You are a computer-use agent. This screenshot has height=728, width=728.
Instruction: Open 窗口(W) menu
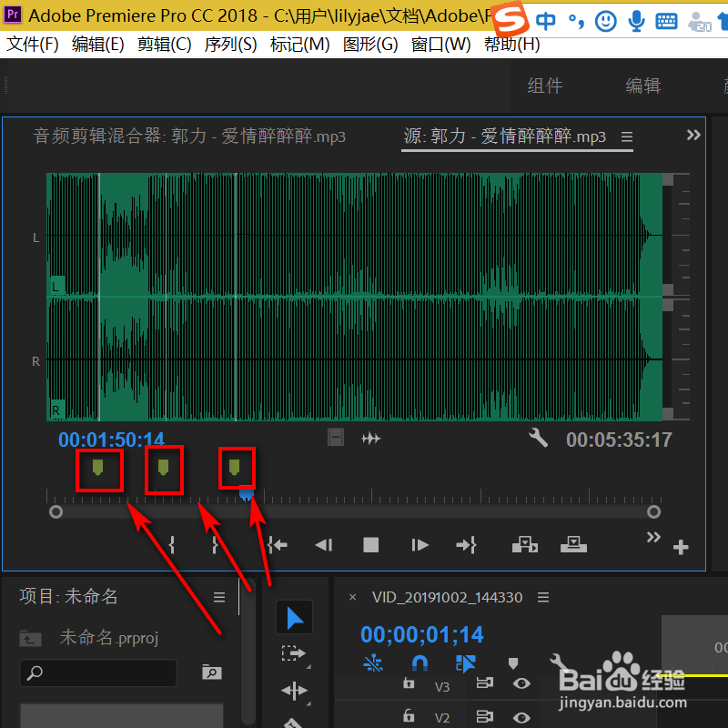click(441, 45)
